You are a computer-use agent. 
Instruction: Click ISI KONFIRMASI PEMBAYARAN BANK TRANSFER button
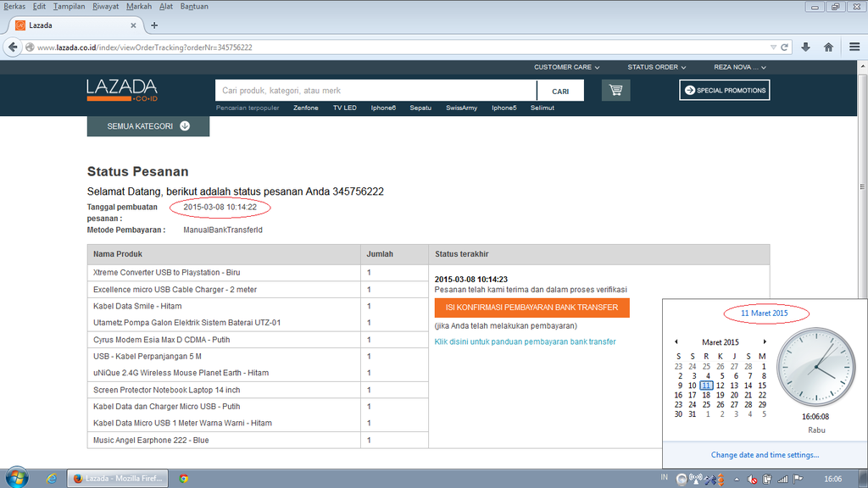point(532,308)
